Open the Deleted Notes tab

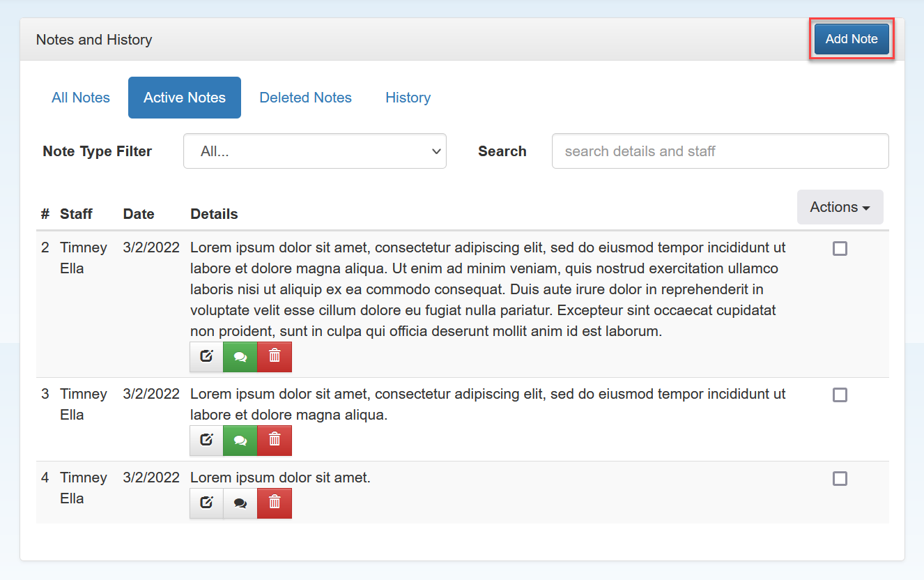(x=305, y=98)
